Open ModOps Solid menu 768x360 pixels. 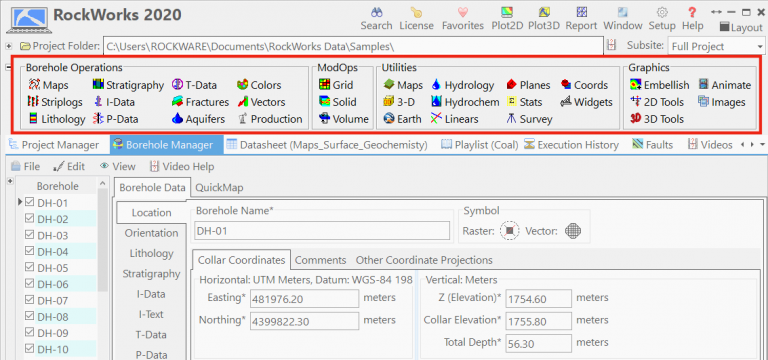(x=337, y=102)
